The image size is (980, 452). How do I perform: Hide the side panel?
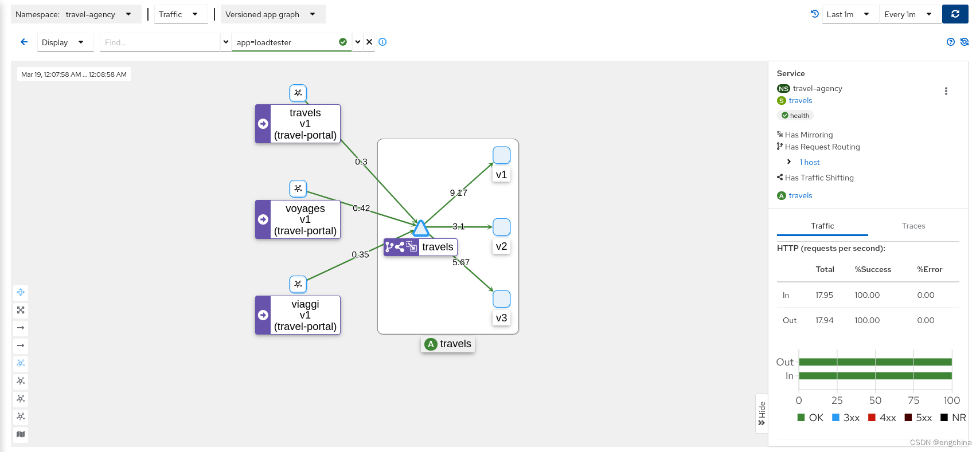pyautogui.click(x=762, y=413)
